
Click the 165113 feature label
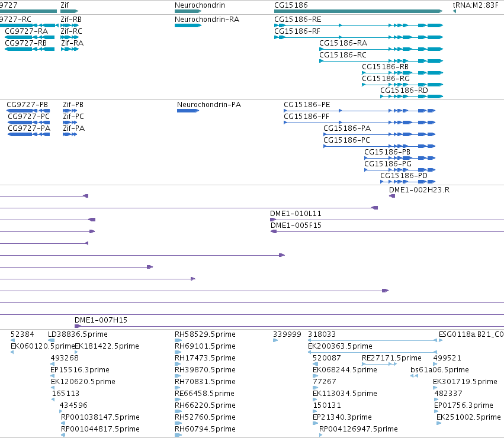pos(66,394)
